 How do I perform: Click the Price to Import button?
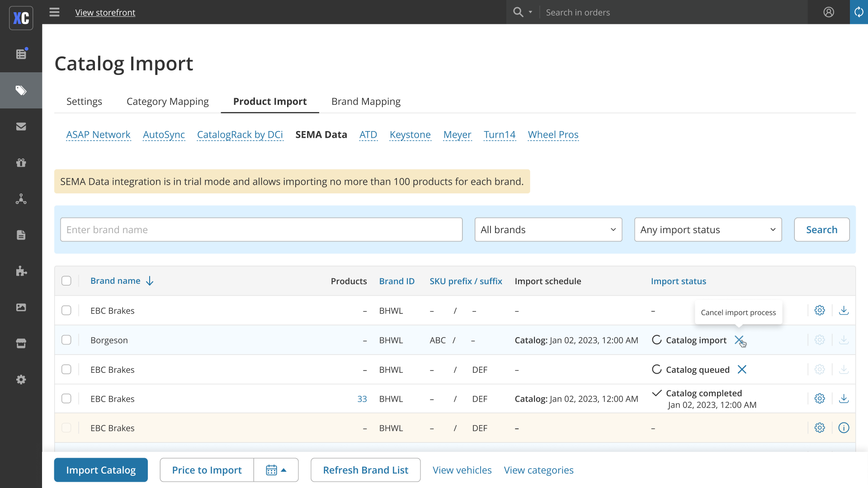pyautogui.click(x=207, y=470)
